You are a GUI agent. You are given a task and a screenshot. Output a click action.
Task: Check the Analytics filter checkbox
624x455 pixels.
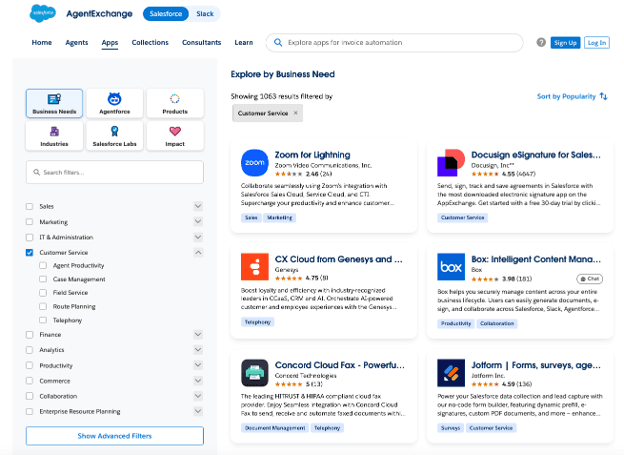tap(29, 350)
